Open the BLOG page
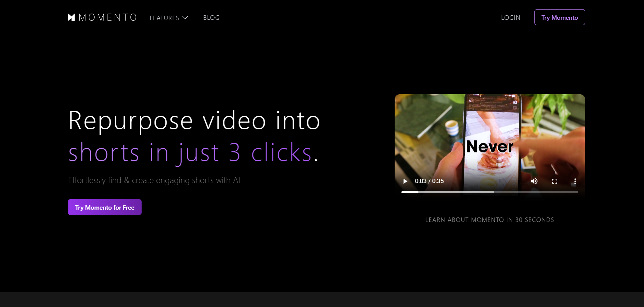 211,17
